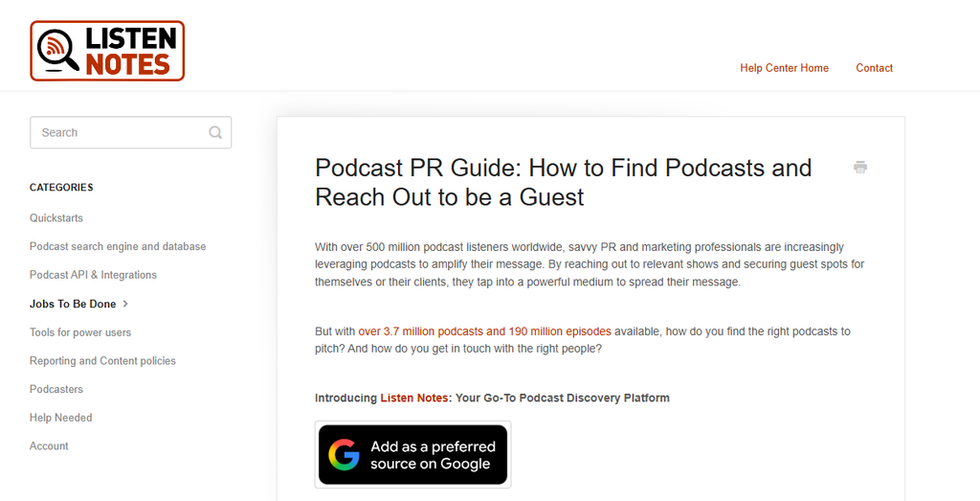This screenshot has height=501, width=980.
Task: Open the Help Needed category
Action: point(60,418)
